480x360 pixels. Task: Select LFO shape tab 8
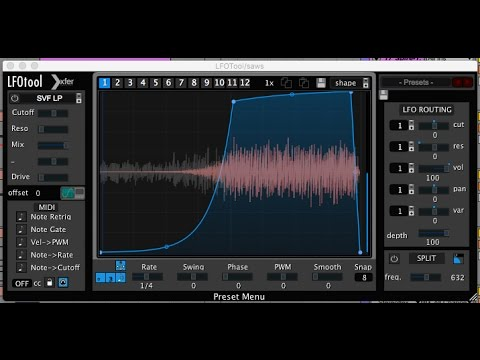coord(194,83)
